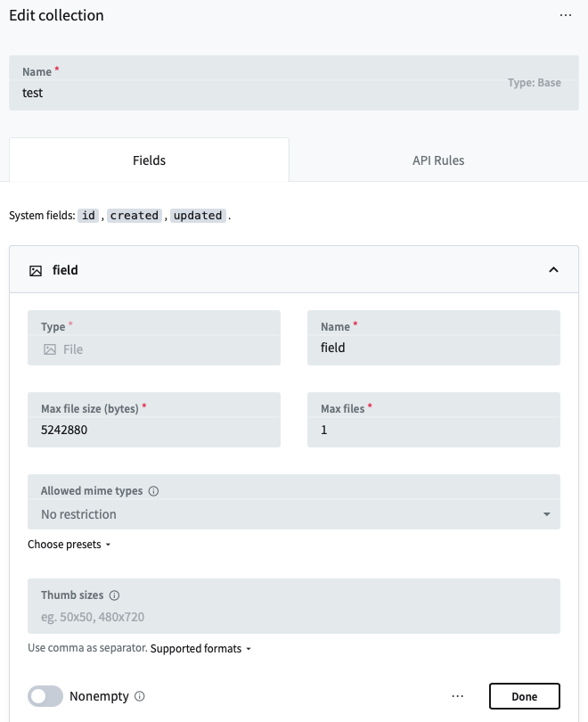Click the Done button
The image size is (588, 722).
(525, 696)
